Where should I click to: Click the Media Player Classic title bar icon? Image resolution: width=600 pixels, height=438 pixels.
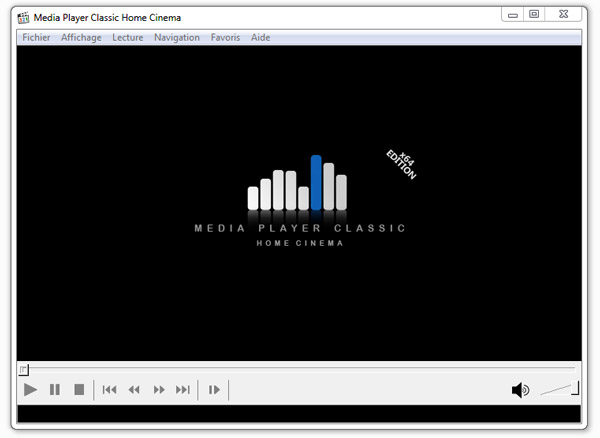click(x=23, y=18)
